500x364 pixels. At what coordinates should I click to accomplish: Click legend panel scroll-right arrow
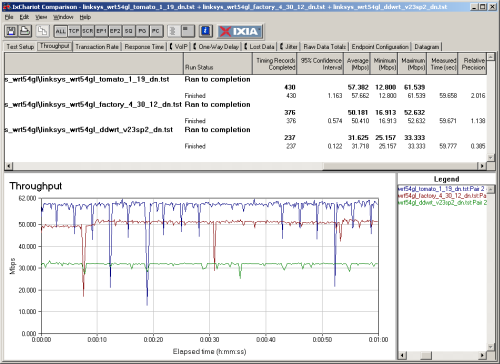(482, 355)
